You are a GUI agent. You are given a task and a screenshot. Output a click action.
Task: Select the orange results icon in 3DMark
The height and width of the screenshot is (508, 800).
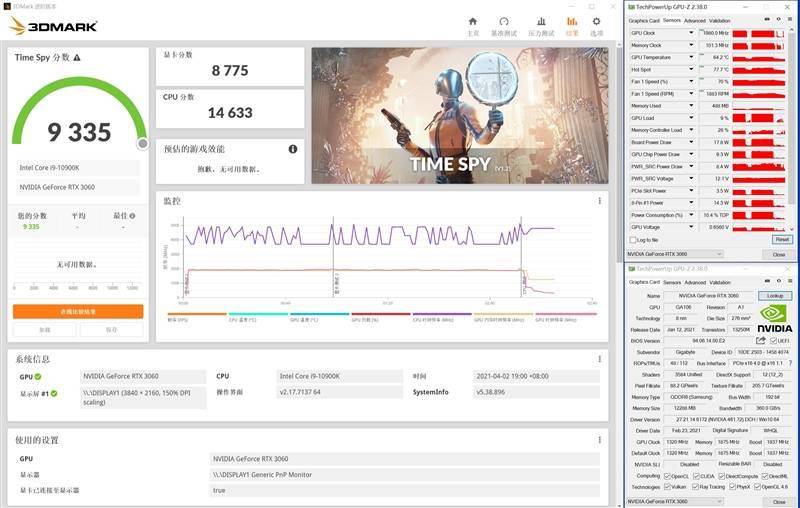(x=572, y=21)
